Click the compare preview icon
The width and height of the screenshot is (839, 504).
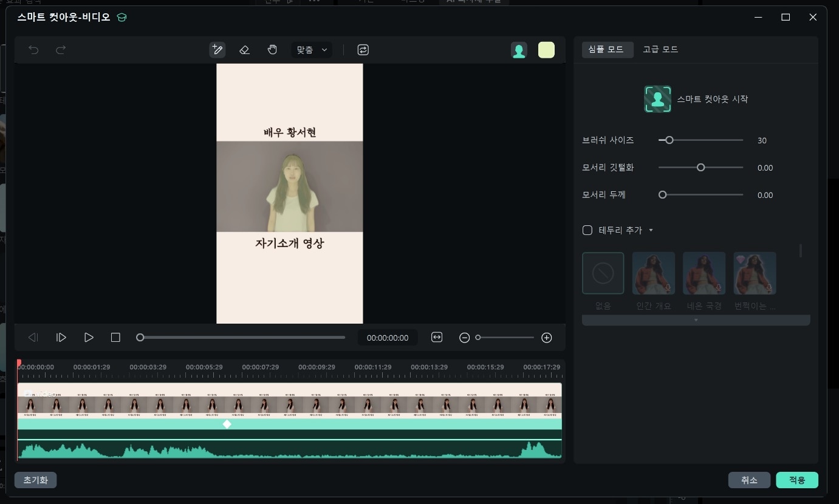[x=363, y=50]
